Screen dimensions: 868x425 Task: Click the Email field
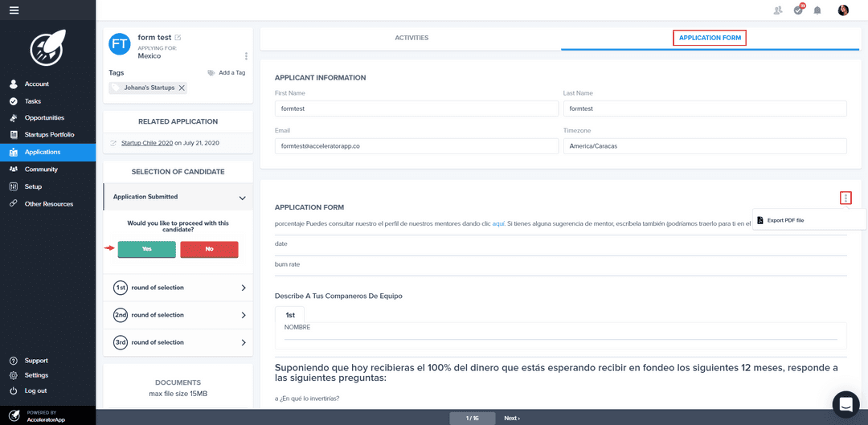(x=416, y=146)
